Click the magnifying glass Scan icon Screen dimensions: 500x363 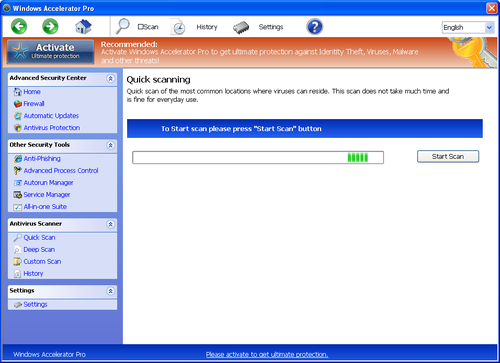pyautogui.click(x=123, y=26)
